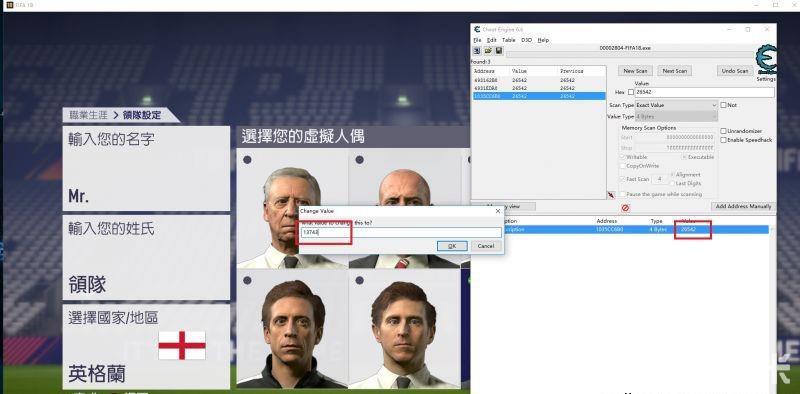The height and width of the screenshot is (394, 800).
Task: Click the red arrow copy-to-address-list icon
Action: (x=611, y=194)
